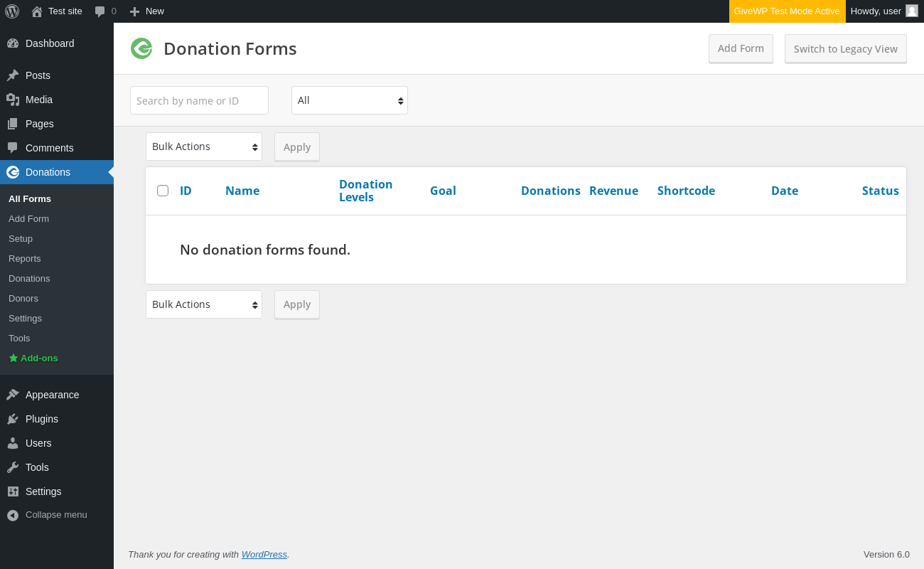Click the WordPress footer link
Screen dimensions: 924x569
point(264,555)
